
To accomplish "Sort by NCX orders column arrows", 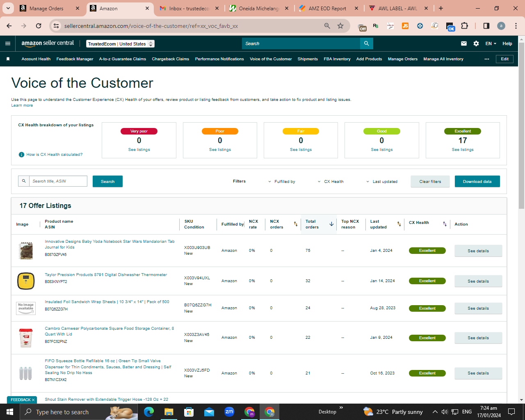I will click(296, 224).
